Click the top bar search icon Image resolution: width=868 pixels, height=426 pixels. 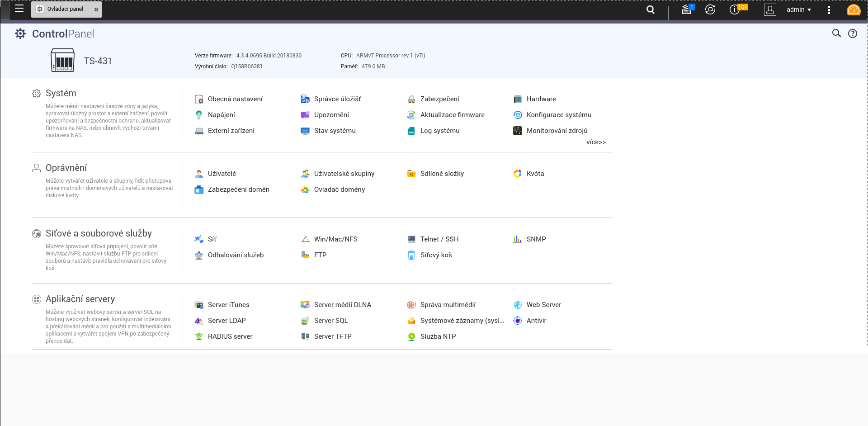coord(650,9)
